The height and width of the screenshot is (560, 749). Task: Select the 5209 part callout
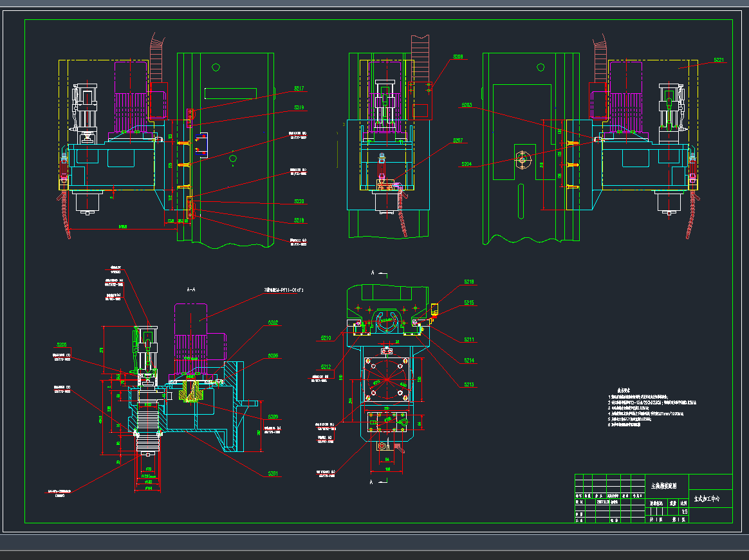click(273, 416)
